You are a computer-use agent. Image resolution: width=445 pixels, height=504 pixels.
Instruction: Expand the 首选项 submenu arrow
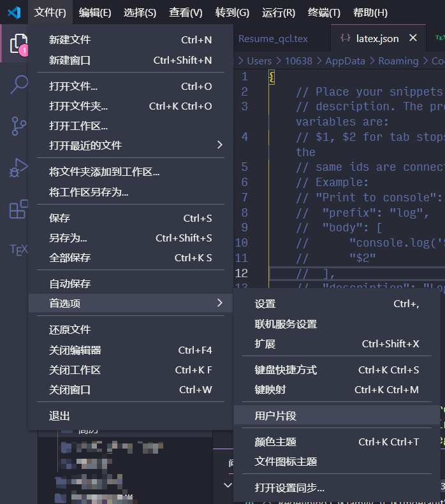click(x=219, y=303)
